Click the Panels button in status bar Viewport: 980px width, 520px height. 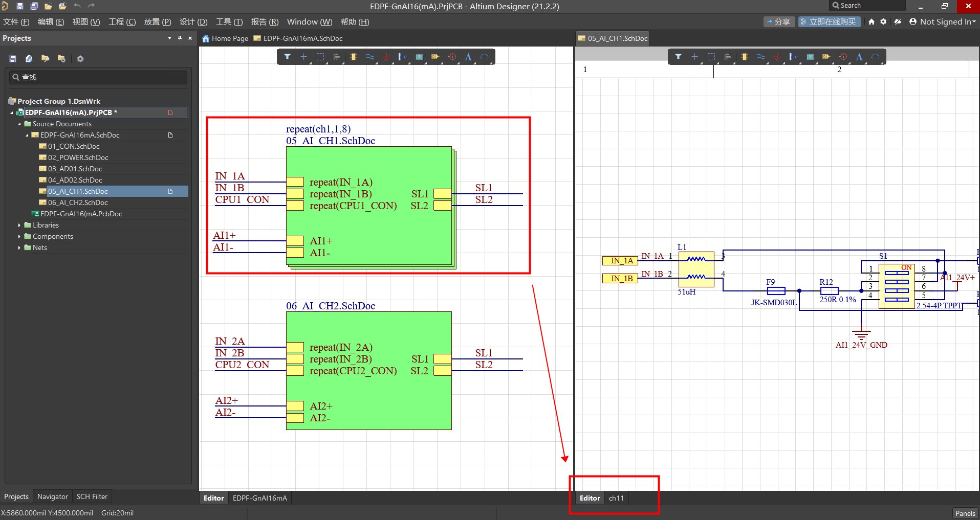tap(965, 513)
